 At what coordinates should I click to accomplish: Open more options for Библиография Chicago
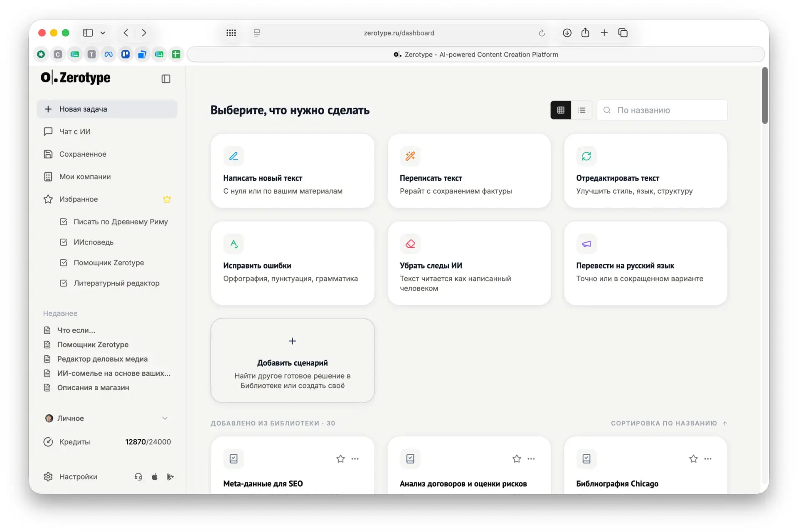[708, 459]
